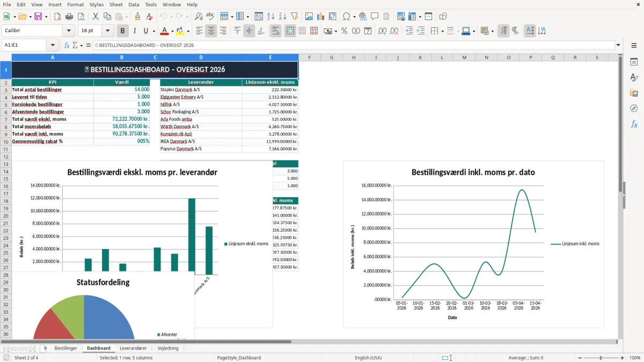Viewport: 644px width, 362px height.
Task: Open Function Wizard fx icon
Action: [x=67, y=45]
